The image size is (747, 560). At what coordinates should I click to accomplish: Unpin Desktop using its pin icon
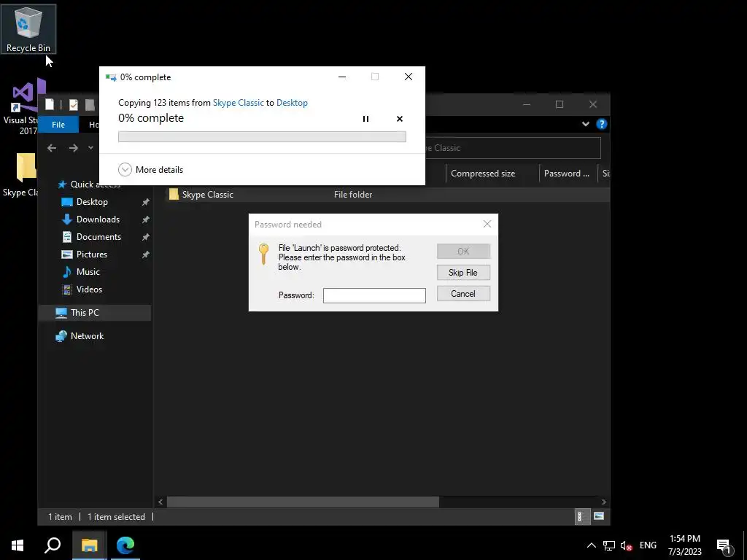[x=145, y=203]
